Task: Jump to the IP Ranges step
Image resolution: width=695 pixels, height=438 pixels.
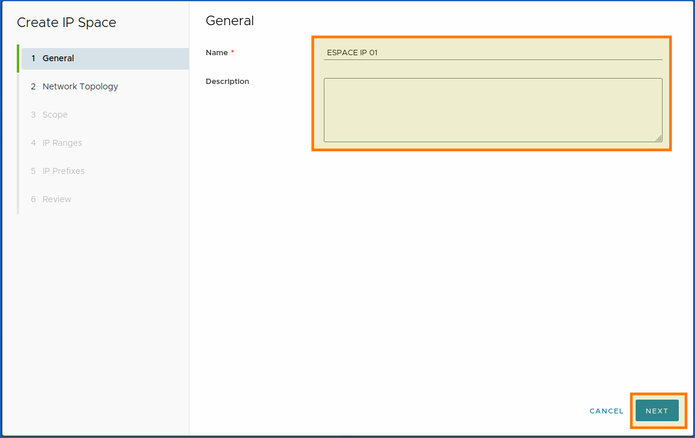Action: point(62,142)
